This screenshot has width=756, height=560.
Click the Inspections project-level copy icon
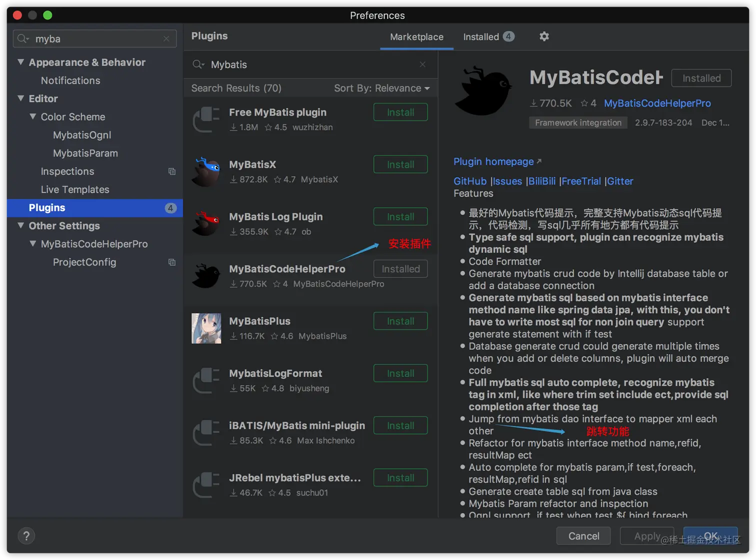click(172, 172)
